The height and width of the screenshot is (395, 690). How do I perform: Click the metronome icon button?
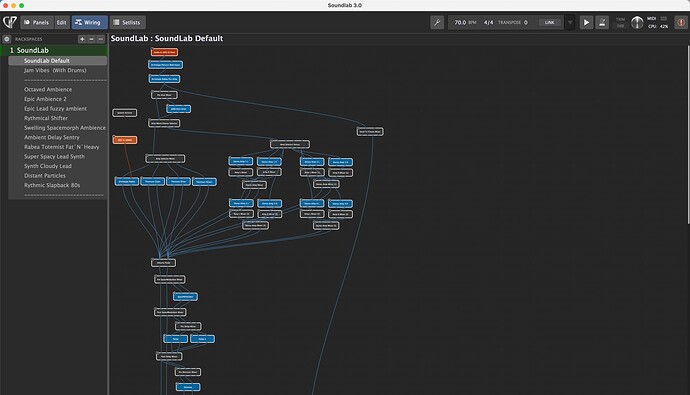tap(602, 22)
